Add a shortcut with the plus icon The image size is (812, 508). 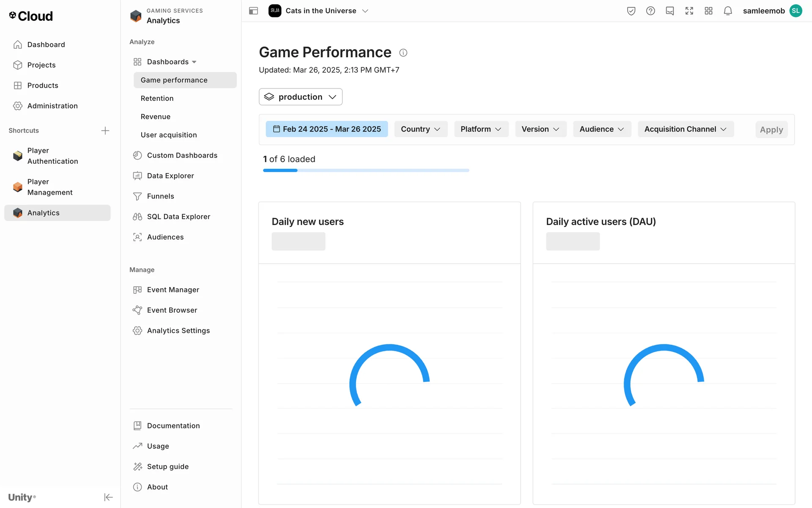tap(105, 130)
